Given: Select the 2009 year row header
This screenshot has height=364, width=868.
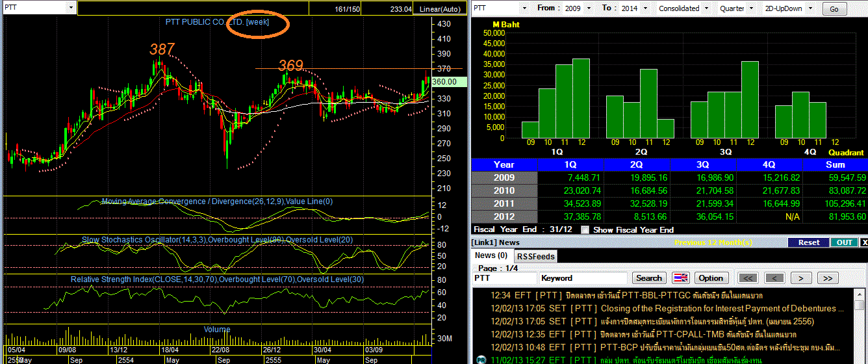Looking at the screenshot, I should point(504,177).
